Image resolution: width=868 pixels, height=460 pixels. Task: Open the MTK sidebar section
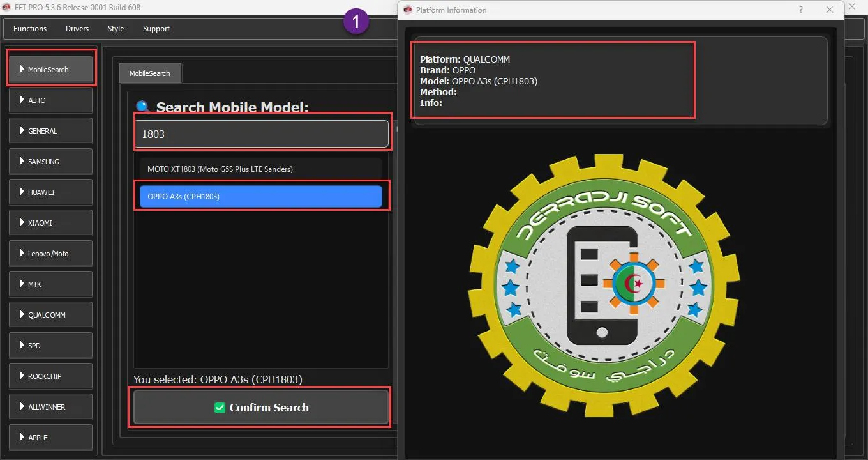point(50,284)
